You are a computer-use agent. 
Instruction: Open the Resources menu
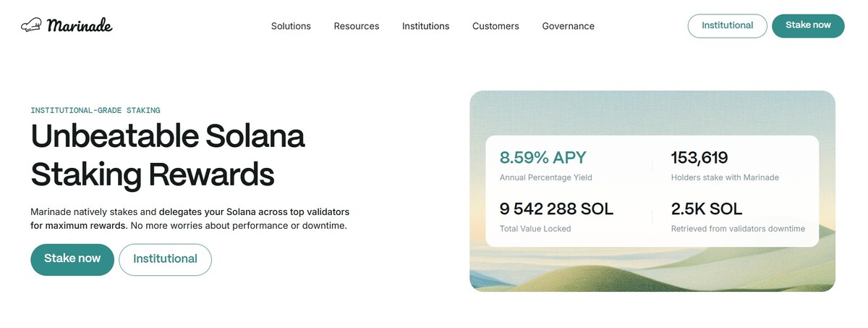tap(357, 26)
